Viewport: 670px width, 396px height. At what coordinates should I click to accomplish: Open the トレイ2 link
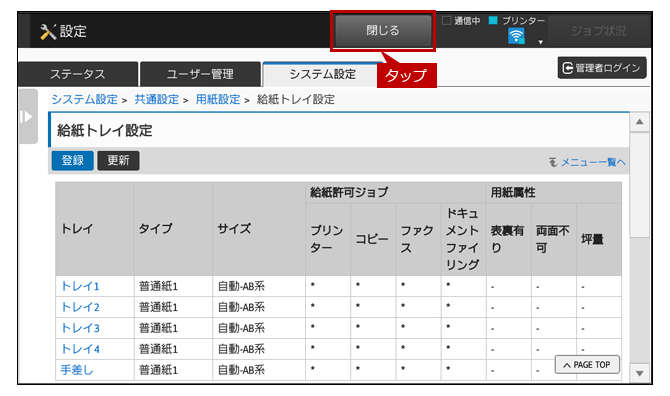[x=80, y=307]
